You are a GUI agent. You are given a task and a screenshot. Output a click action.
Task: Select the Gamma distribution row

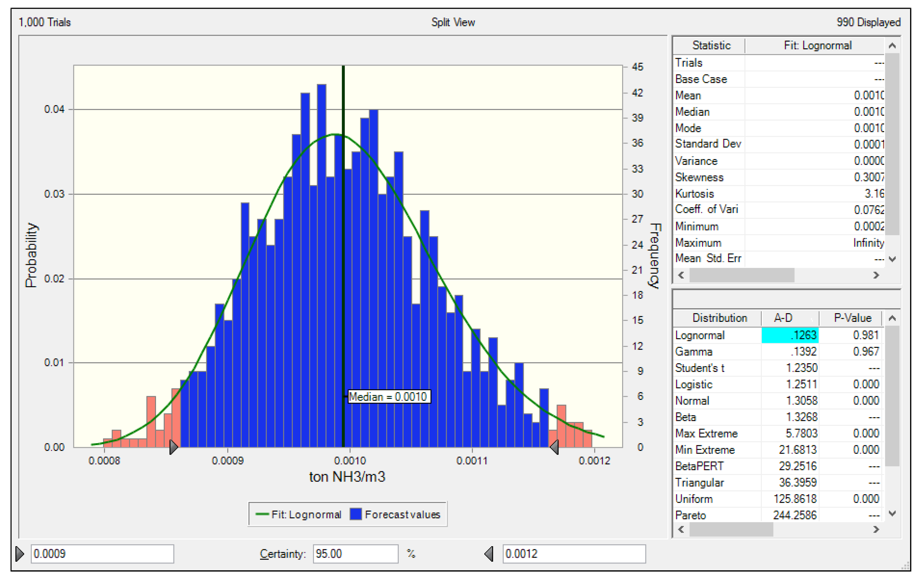coord(694,352)
